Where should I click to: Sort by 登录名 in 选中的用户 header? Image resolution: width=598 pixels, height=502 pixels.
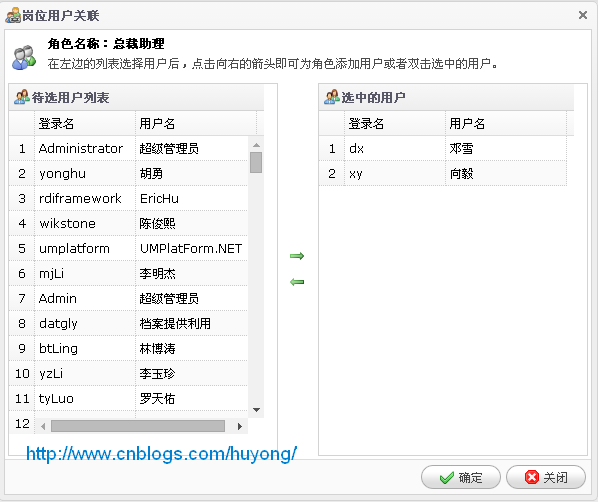click(x=395, y=124)
